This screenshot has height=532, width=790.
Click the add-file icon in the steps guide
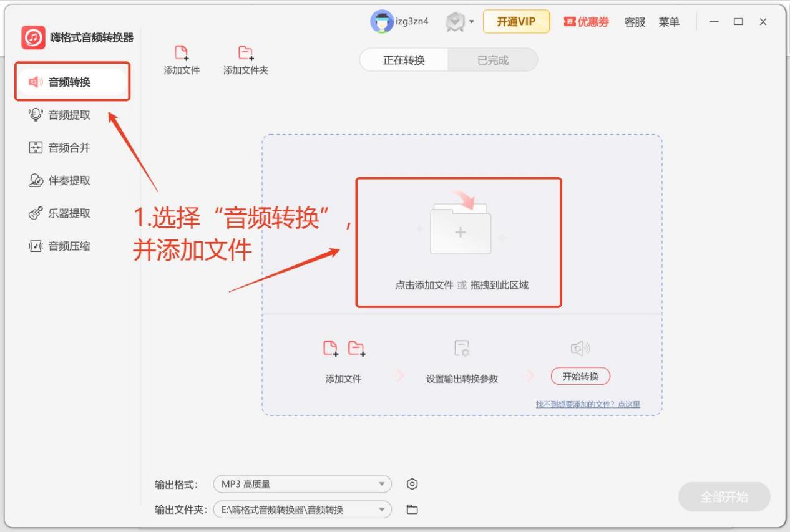(331, 349)
